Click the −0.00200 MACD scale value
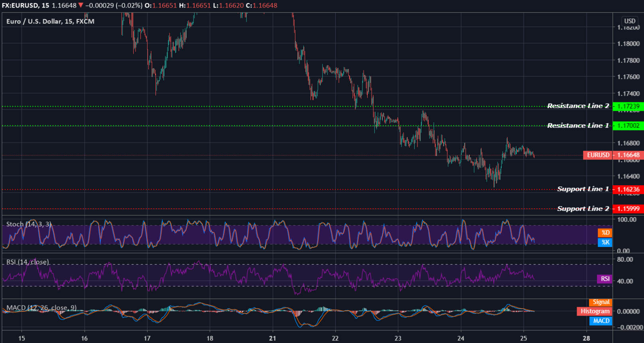Image resolution: width=644 pixels, height=343 pixels. [630, 327]
